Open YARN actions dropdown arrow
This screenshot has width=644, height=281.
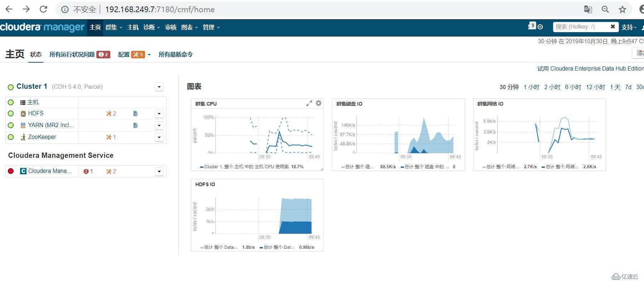(159, 126)
